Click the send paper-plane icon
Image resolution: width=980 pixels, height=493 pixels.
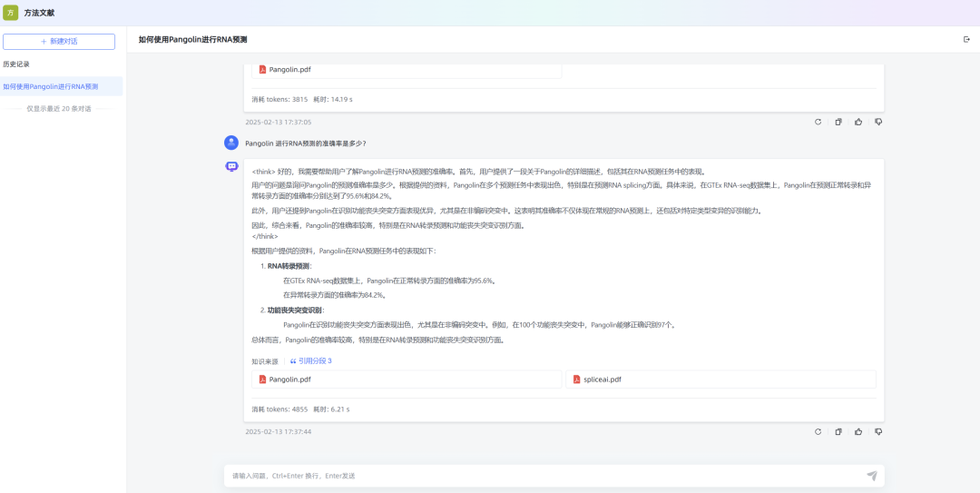(872, 476)
